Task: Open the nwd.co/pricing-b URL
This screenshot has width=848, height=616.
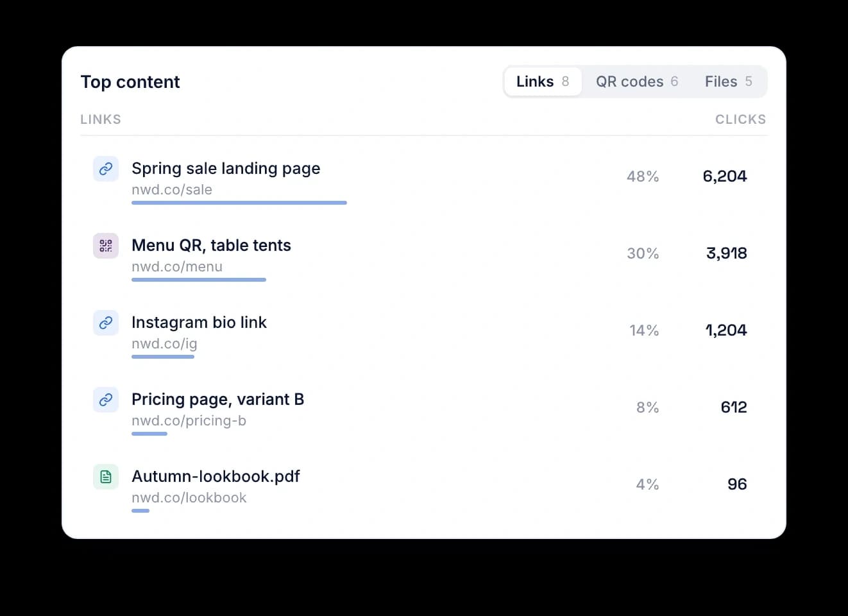Action: [189, 421]
